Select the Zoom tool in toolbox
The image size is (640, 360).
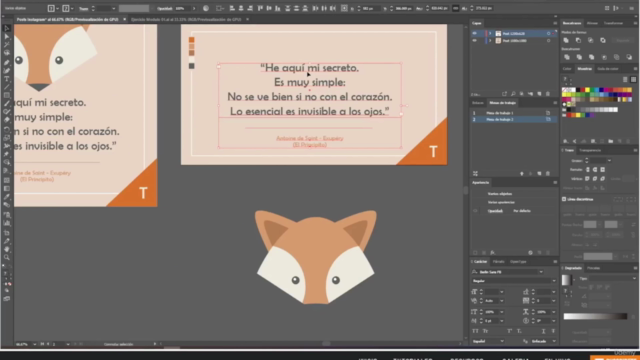[7, 257]
